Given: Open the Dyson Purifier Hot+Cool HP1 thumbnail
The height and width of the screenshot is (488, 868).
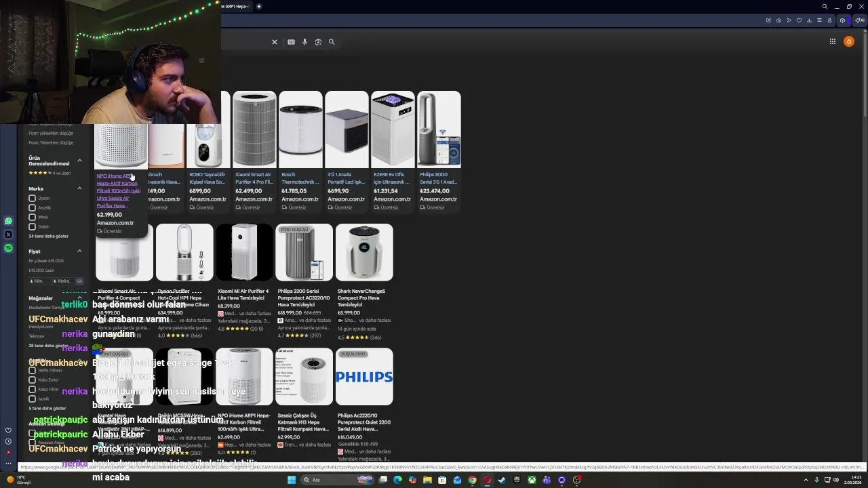Looking at the screenshot, I should (x=184, y=252).
